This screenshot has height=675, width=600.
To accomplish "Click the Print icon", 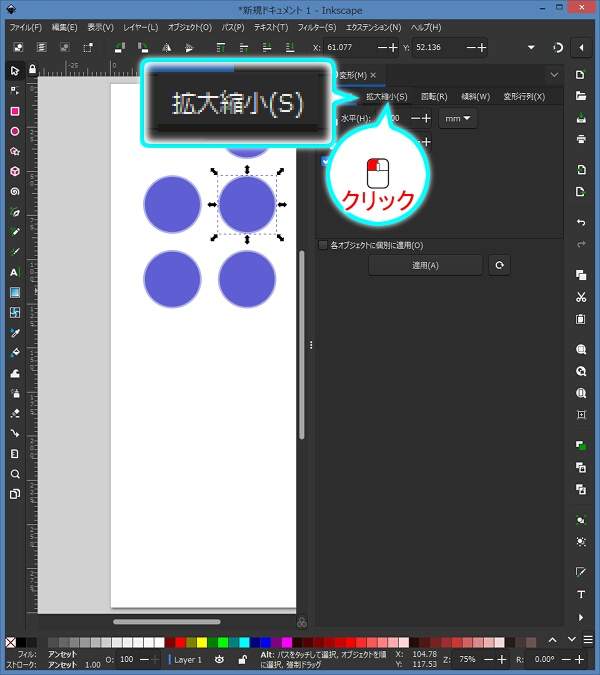I will coord(581,139).
